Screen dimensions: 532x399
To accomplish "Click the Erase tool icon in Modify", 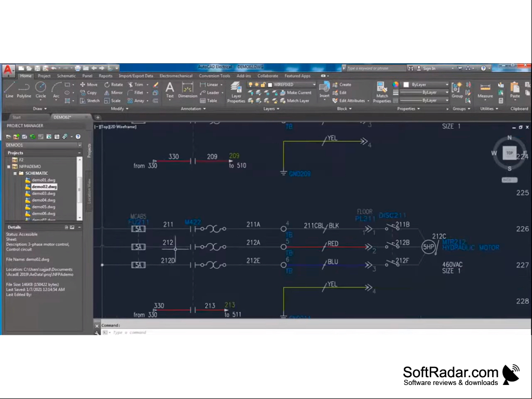I will 156,85.
